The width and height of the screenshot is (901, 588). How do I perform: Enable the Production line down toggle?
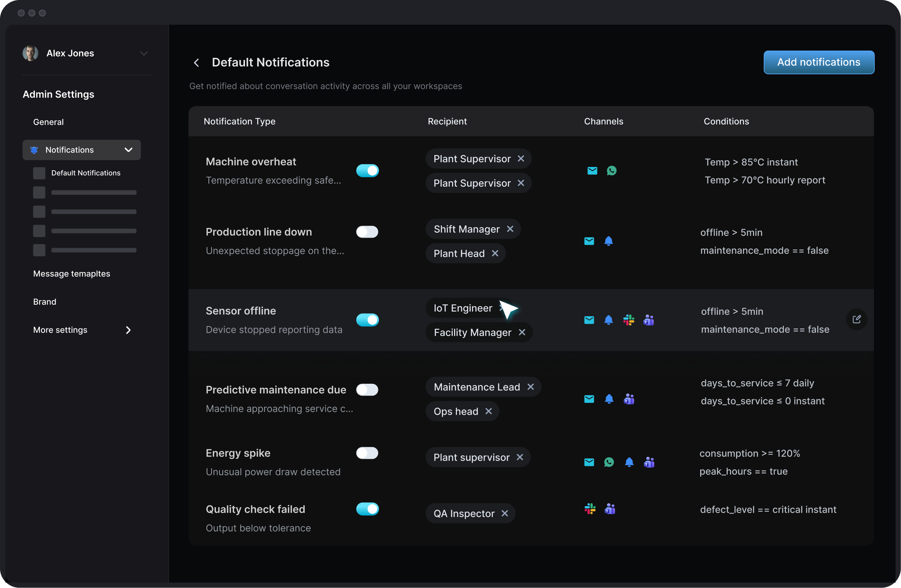point(367,232)
